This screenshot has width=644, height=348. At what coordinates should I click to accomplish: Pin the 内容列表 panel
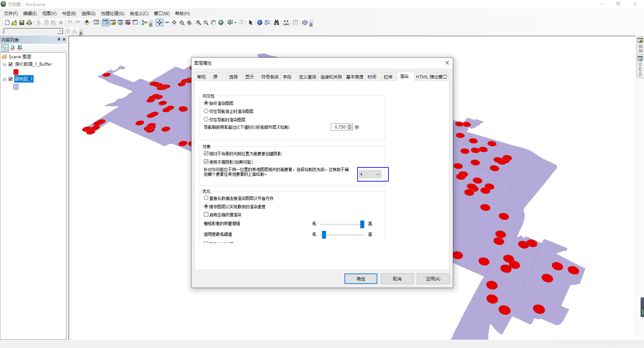(59, 40)
